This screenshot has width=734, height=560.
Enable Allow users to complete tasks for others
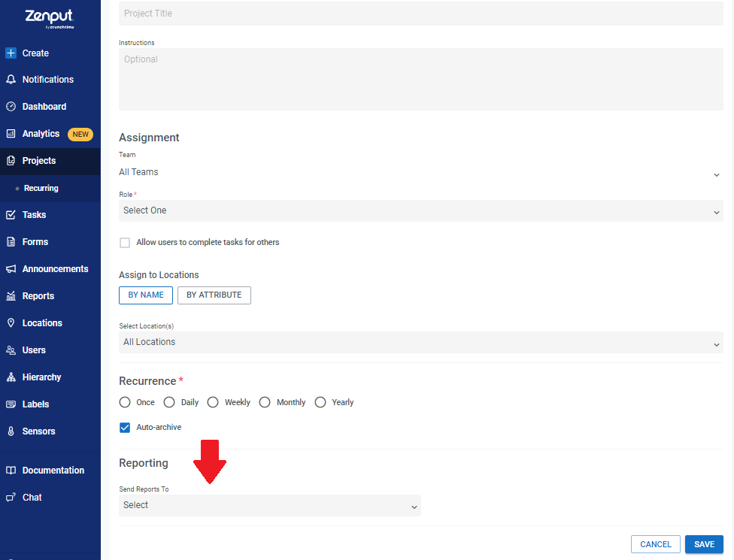pyautogui.click(x=125, y=243)
